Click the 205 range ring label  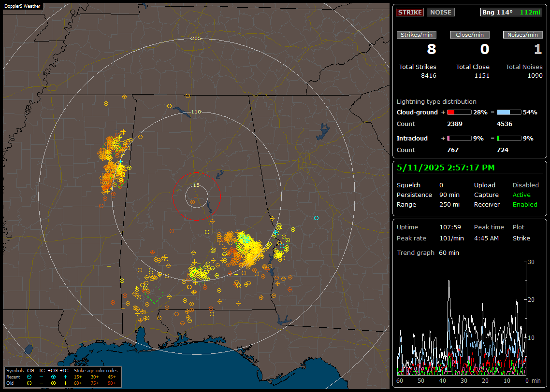pos(196,39)
